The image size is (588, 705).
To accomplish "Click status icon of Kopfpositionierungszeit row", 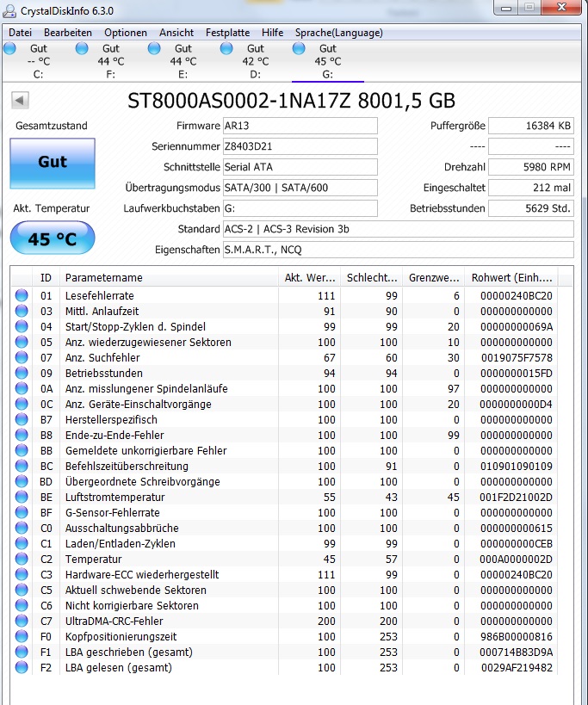I will pyautogui.click(x=22, y=637).
